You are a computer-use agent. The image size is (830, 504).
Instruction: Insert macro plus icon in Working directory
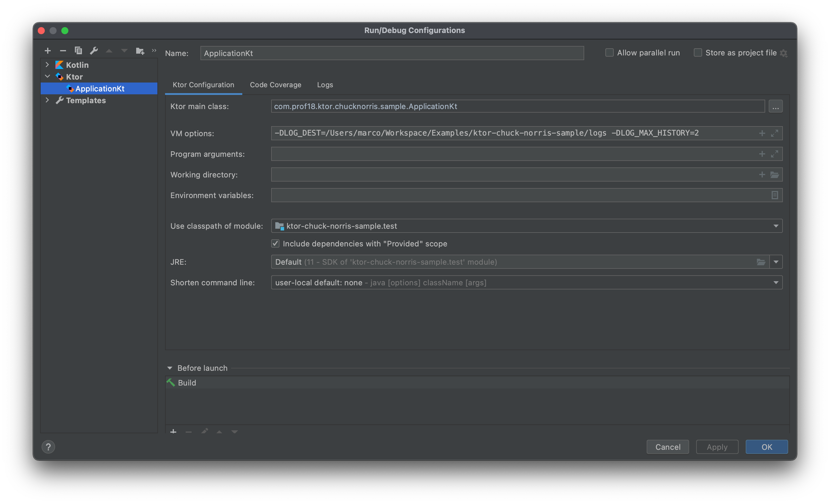point(762,174)
